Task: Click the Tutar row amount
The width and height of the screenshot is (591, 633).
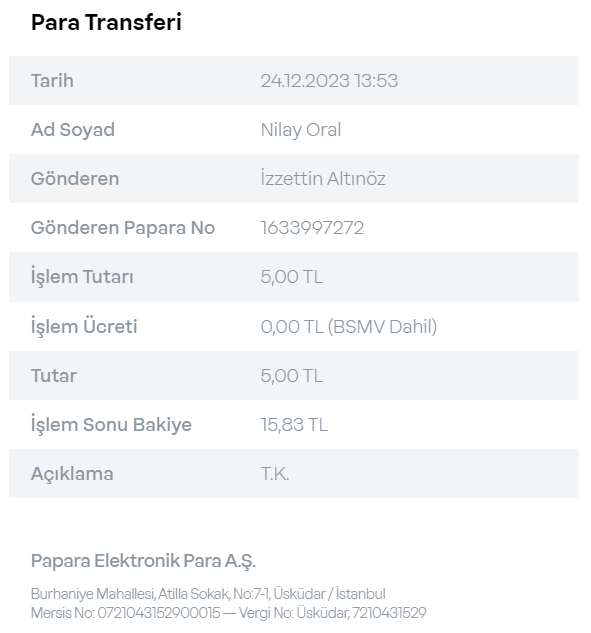Action: [291, 376]
